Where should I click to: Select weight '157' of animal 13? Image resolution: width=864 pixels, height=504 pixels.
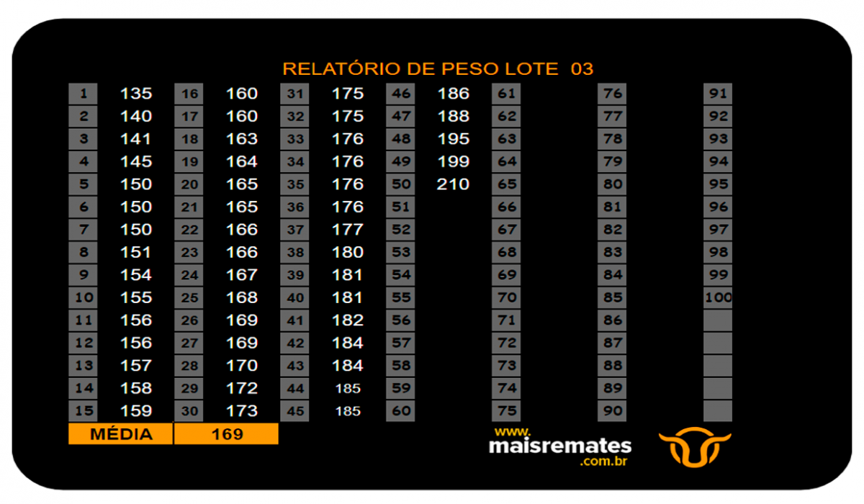tap(136, 366)
